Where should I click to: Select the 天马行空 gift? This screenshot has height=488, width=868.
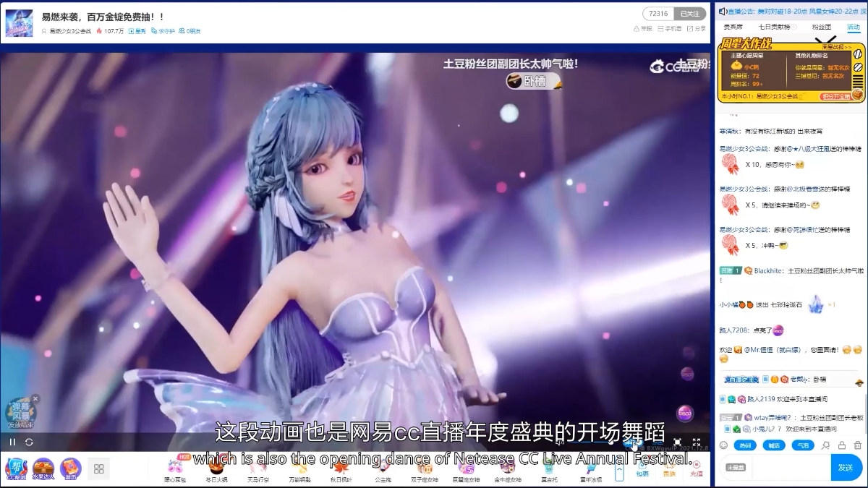tap(258, 469)
